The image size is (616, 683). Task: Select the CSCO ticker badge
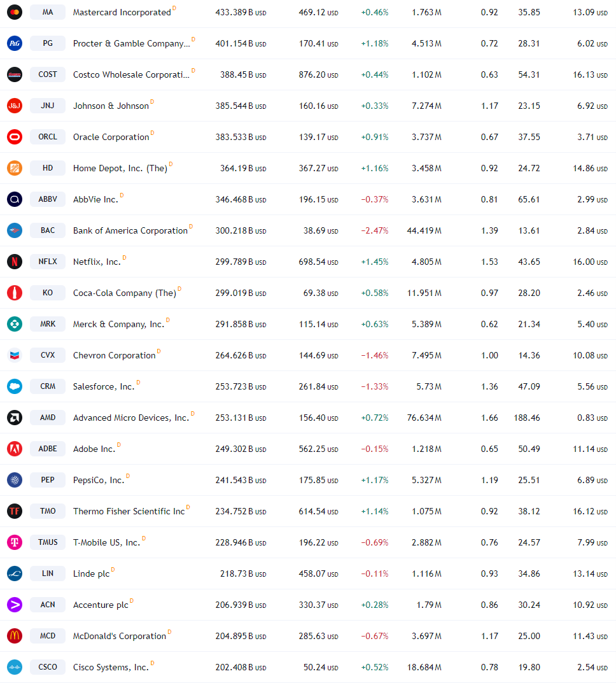coord(48,667)
